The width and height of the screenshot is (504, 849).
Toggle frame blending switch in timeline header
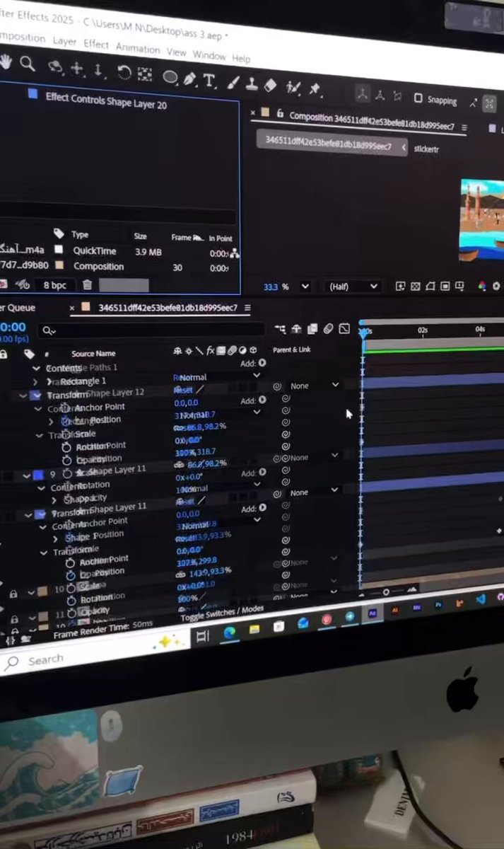312,329
